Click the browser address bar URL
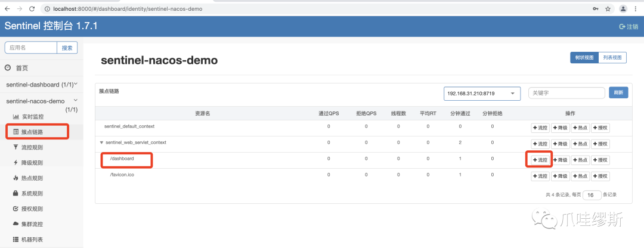Viewport: 644px width, 248px height. coord(128,8)
